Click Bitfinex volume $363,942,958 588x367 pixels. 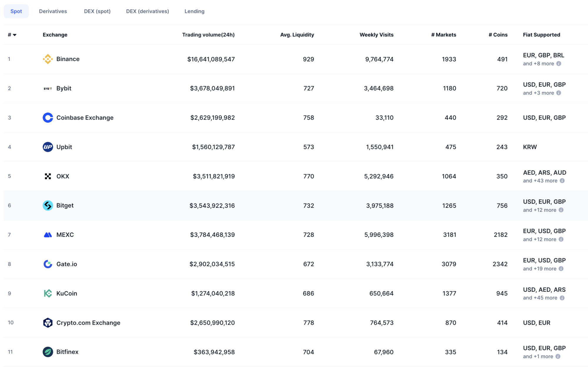(x=214, y=352)
